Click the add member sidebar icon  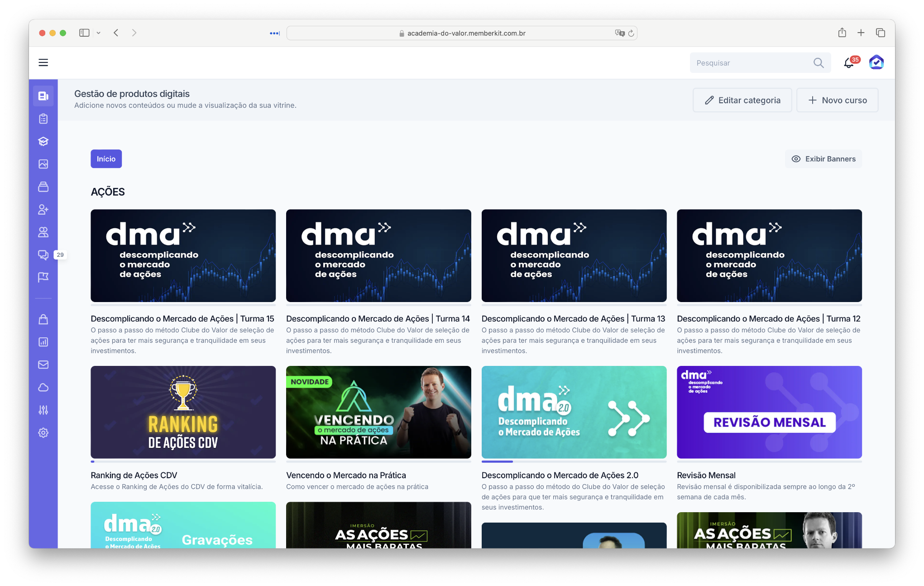click(x=43, y=209)
